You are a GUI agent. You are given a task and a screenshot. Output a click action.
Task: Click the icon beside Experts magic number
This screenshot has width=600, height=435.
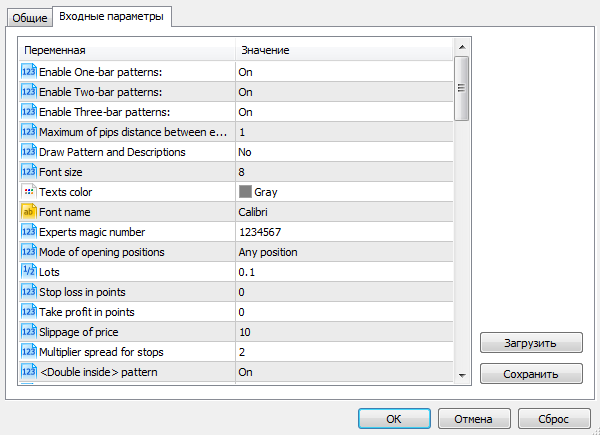pyautogui.click(x=28, y=232)
